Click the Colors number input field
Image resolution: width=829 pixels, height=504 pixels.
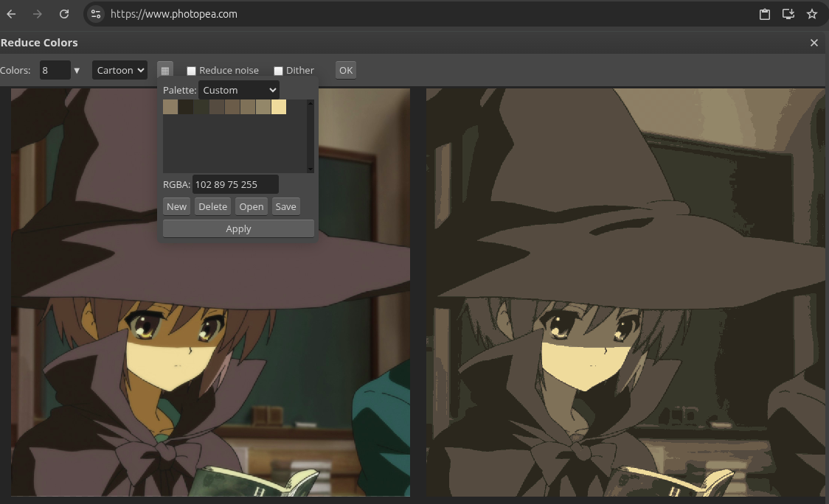click(x=55, y=70)
